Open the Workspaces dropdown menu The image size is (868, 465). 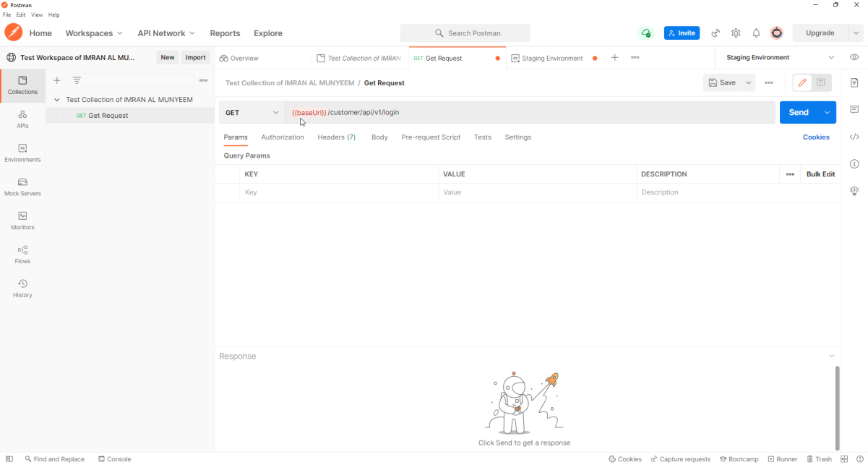pos(94,33)
